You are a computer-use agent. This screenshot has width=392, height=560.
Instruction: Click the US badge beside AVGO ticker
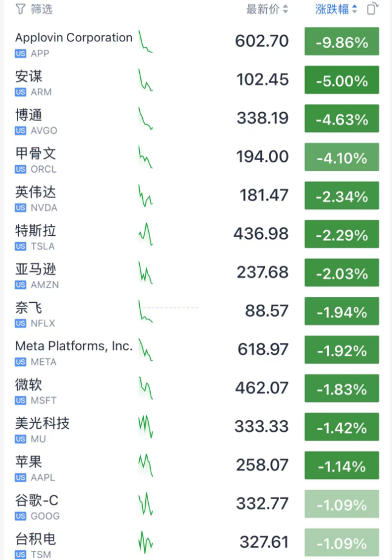21,131
